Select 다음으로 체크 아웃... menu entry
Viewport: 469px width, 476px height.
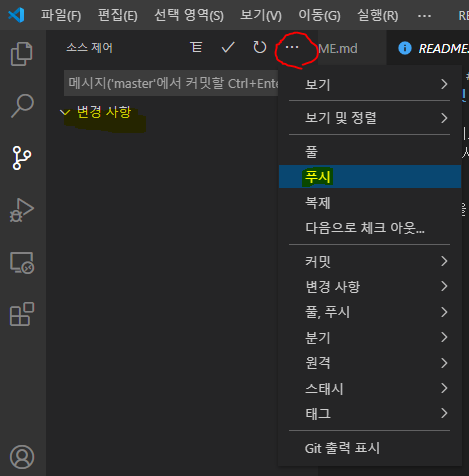[370, 228]
